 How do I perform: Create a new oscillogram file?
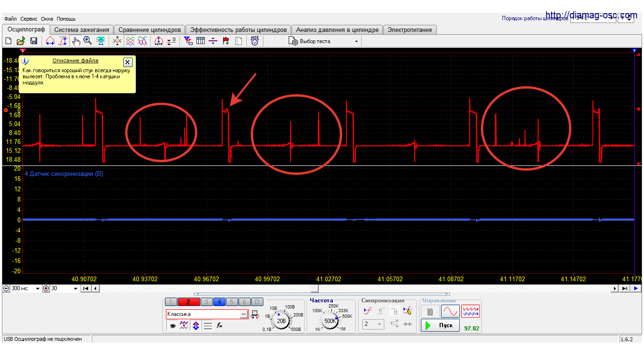point(8,41)
